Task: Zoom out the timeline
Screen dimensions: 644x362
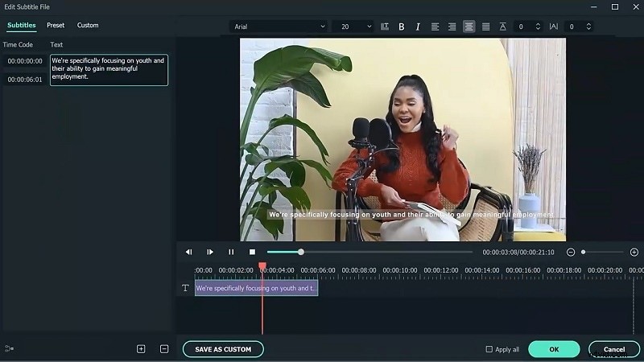Action: [x=571, y=252]
